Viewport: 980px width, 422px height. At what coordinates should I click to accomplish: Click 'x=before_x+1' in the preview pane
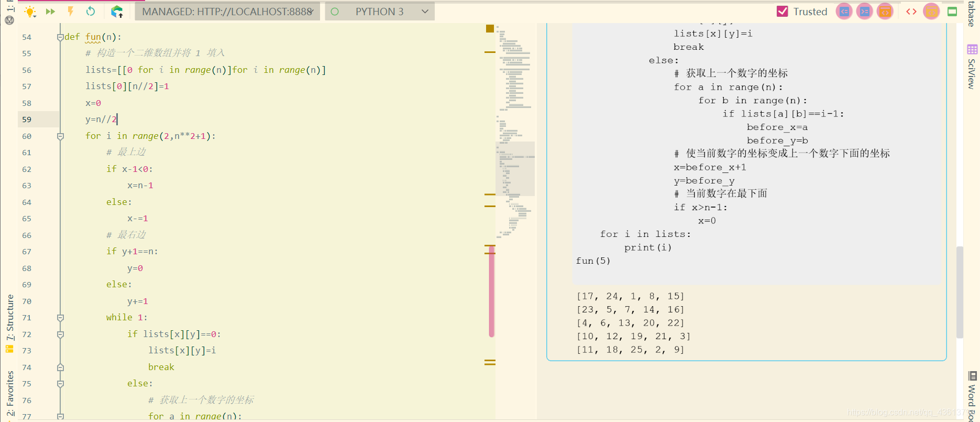coord(710,167)
